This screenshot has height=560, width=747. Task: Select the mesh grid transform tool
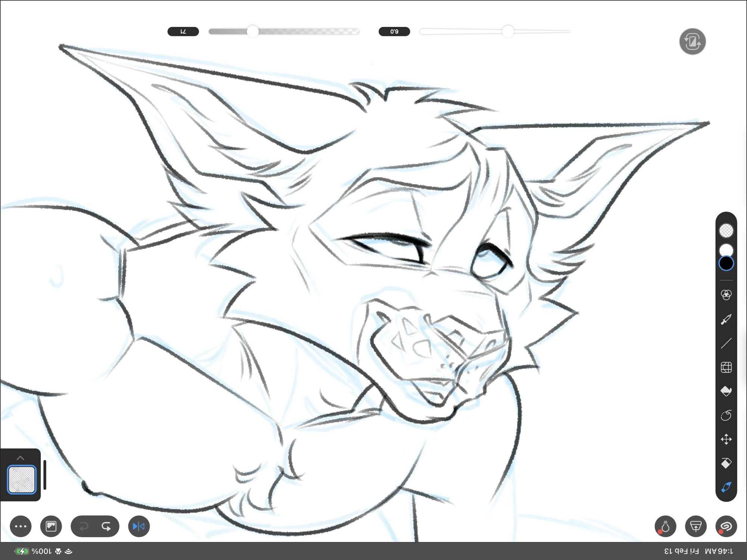(x=726, y=367)
